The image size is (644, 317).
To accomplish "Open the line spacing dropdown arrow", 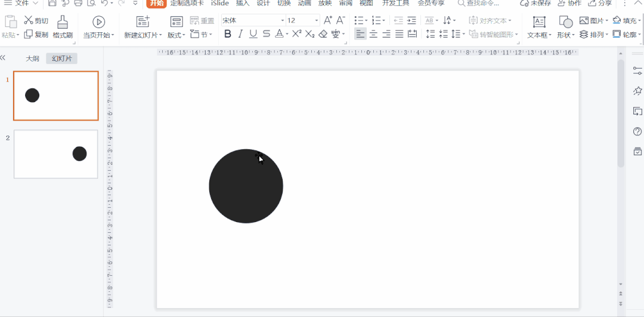I will tap(464, 35).
